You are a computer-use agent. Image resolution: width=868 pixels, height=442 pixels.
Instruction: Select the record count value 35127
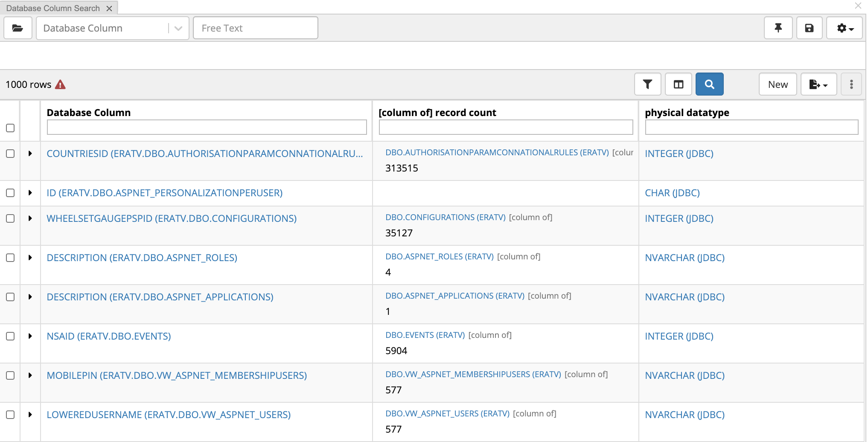(x=399, y=233)
